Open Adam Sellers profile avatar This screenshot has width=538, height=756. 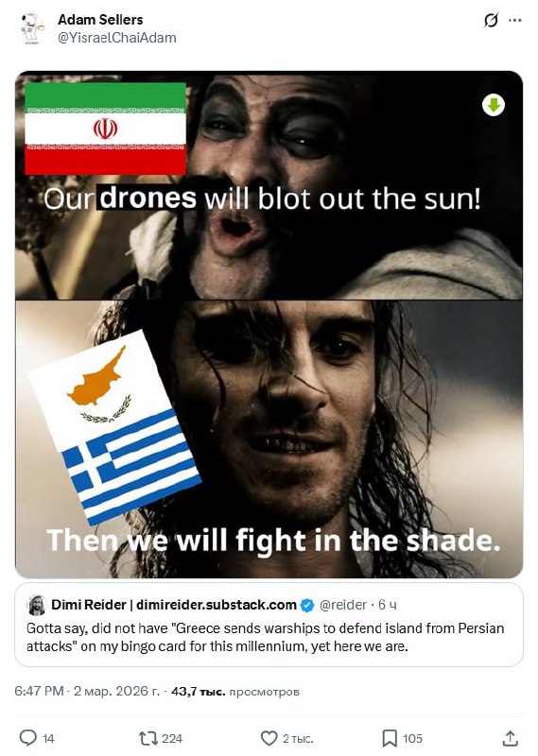click(x=32, y=28)
